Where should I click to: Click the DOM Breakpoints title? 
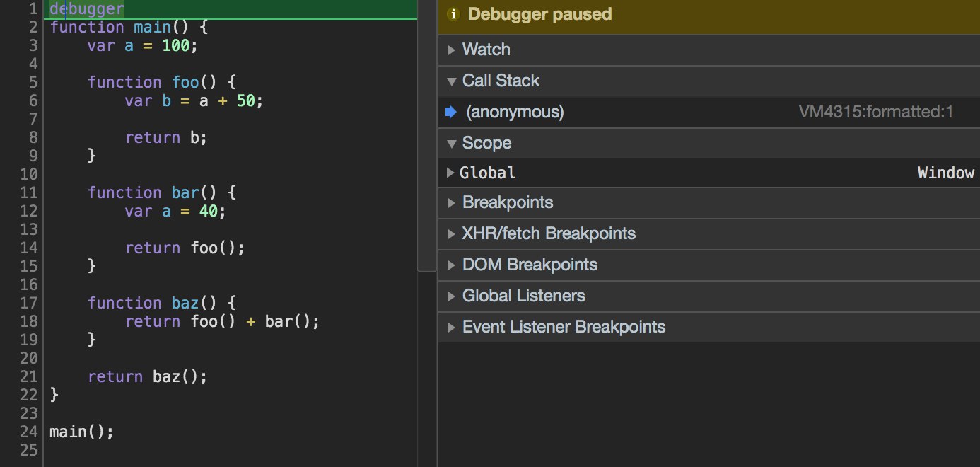tap(530, 265)
